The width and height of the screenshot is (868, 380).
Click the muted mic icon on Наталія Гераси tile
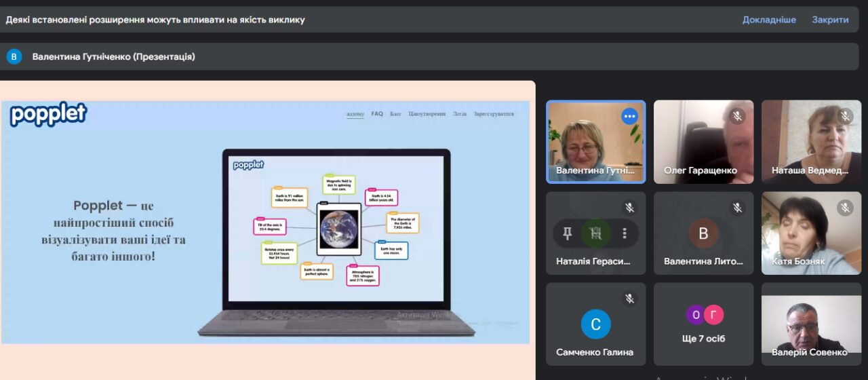click(629, 208)
